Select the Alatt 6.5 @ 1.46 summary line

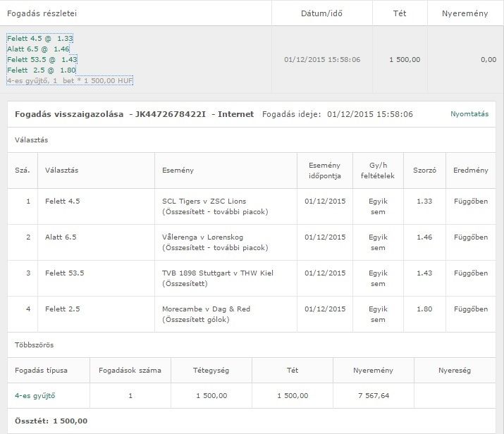pyautogui.click(x=38, y=49)
